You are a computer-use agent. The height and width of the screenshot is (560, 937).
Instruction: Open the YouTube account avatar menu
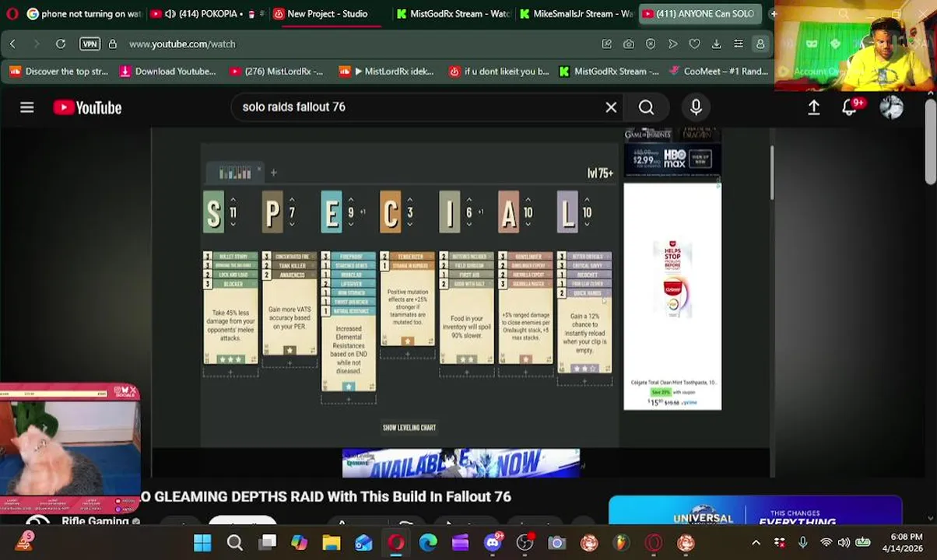[x=891, y=107]
